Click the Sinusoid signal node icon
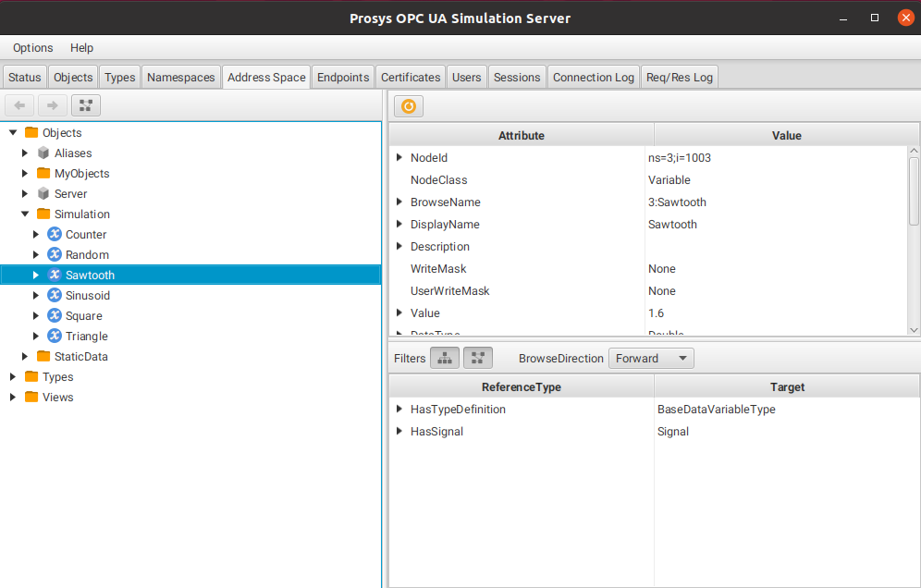Image resolution: width=921 pixels, height=588 pixels. click(x=54, y=295)
